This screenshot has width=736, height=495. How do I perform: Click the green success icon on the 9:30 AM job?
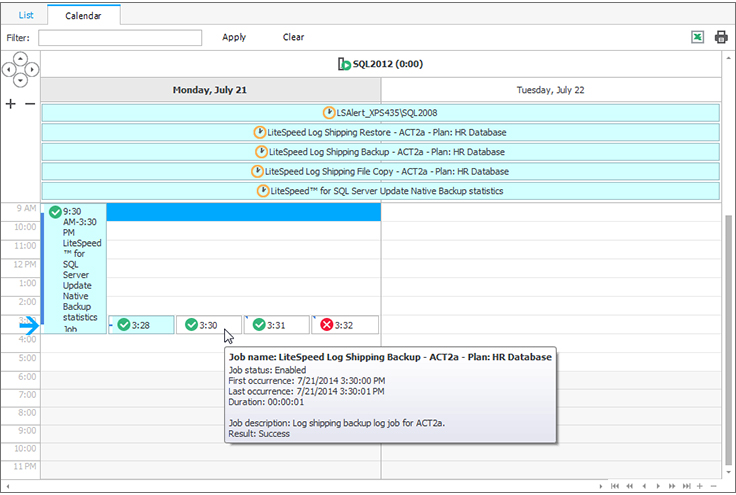pyautogui.click(x=55, y=212)
